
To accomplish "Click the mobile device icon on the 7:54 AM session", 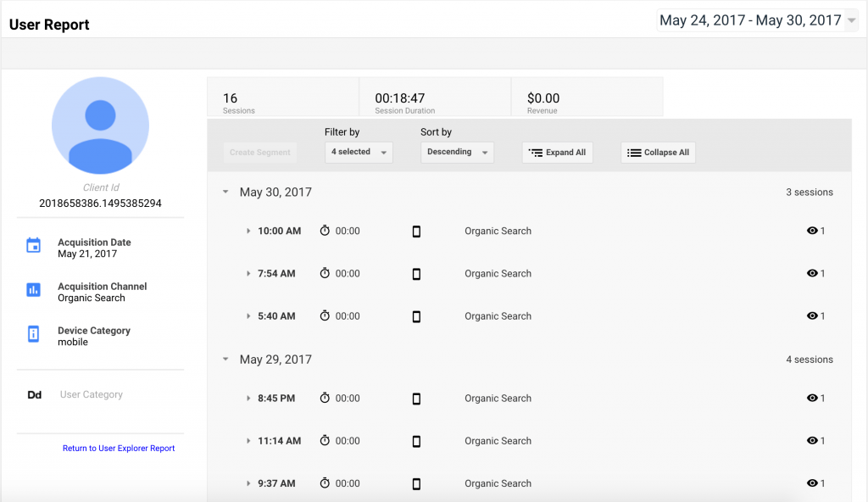I will tap(416, 273).
